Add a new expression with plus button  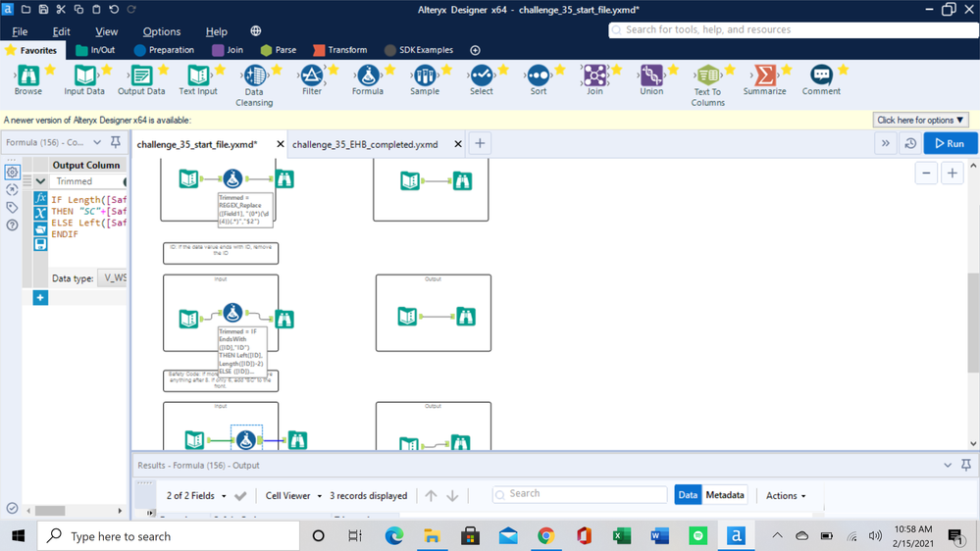click(40, 298)
